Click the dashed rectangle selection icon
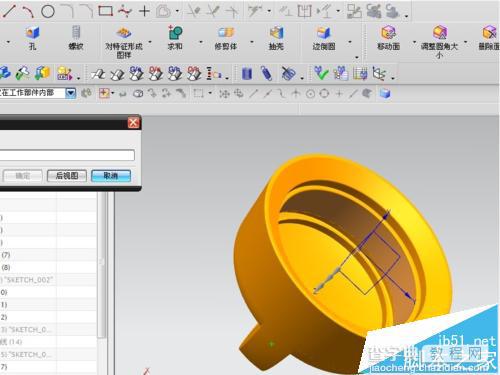Screen dimensions: 500x375 coord(199,93)
